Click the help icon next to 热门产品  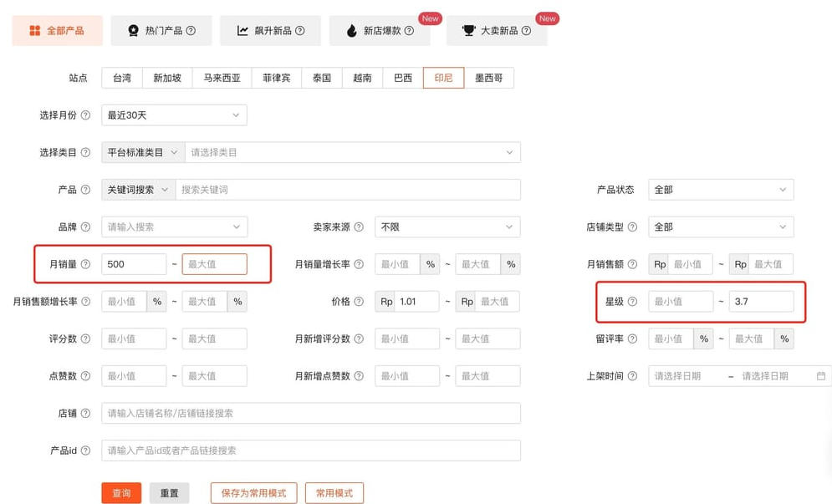point(191,31)
